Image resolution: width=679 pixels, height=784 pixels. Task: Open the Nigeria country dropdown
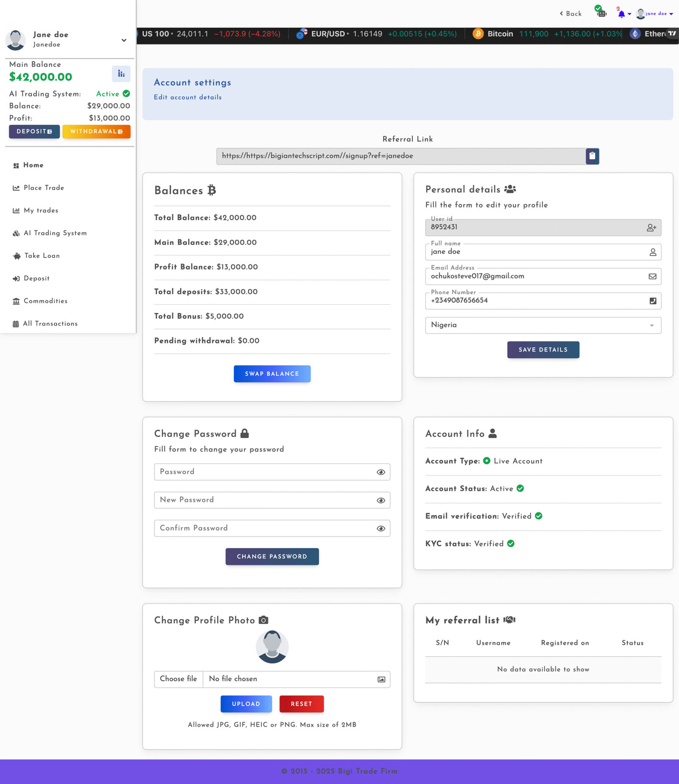click(x=543, y=326)
